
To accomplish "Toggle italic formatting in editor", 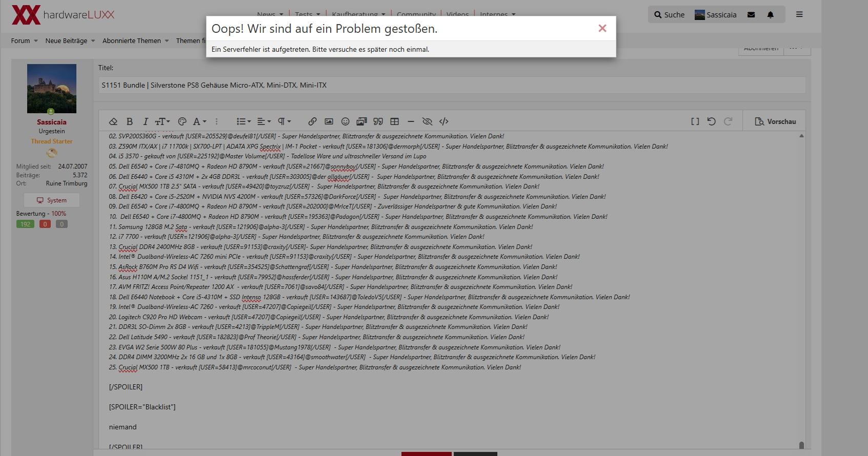I will 146,121.
